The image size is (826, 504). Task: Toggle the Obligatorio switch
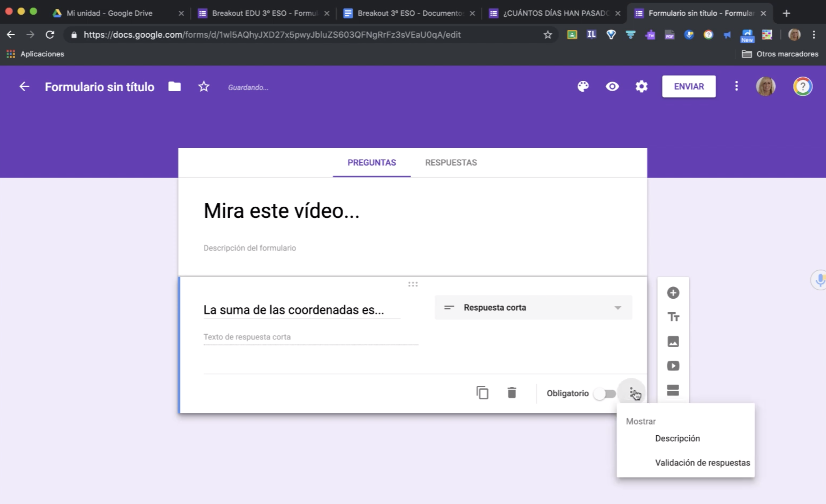604,394
